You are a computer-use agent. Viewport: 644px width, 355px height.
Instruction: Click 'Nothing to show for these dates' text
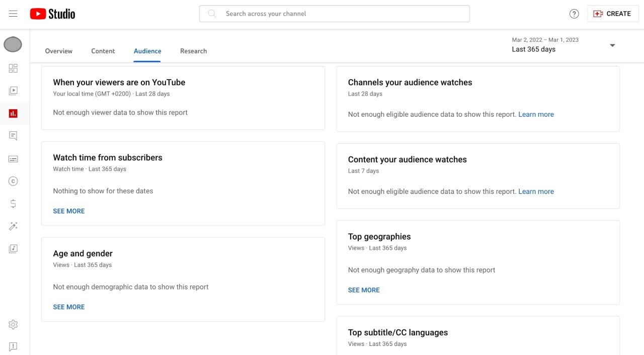(x=103, y=191)
